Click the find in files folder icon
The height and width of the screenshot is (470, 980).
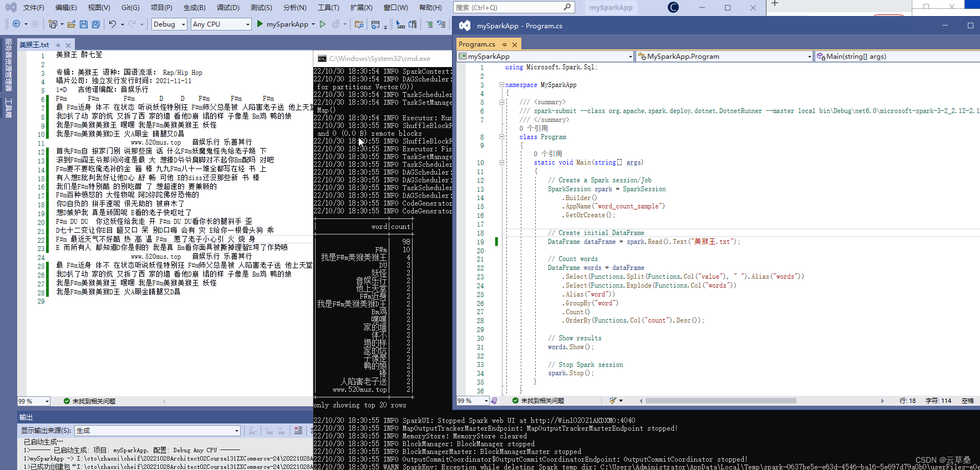(x=359, y=24)
